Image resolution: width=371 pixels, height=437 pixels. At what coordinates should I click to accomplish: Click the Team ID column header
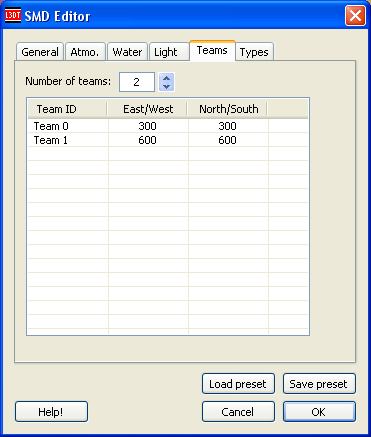coord(67,109)
